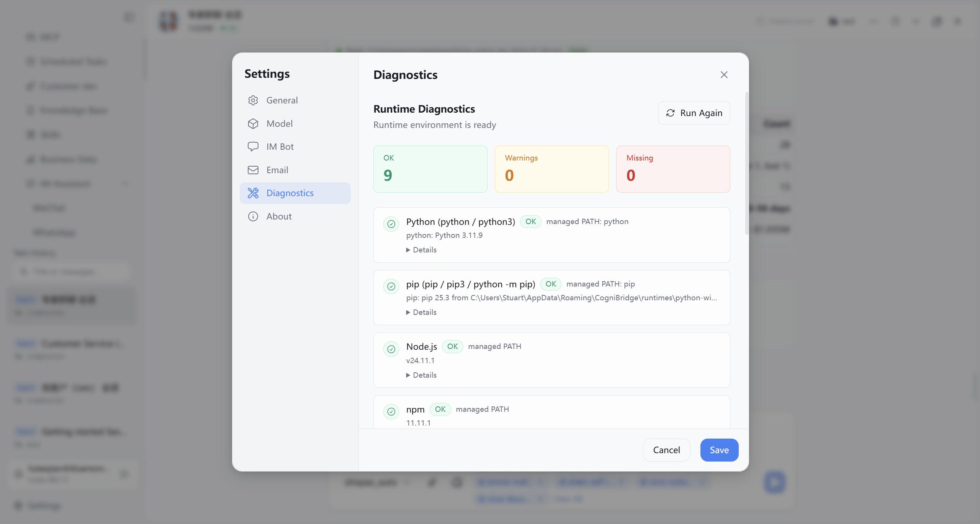The width and height of the screenshot is (980, 524).
Task: Click the OK badge beside pip
Action: click(x=551, y=284)
